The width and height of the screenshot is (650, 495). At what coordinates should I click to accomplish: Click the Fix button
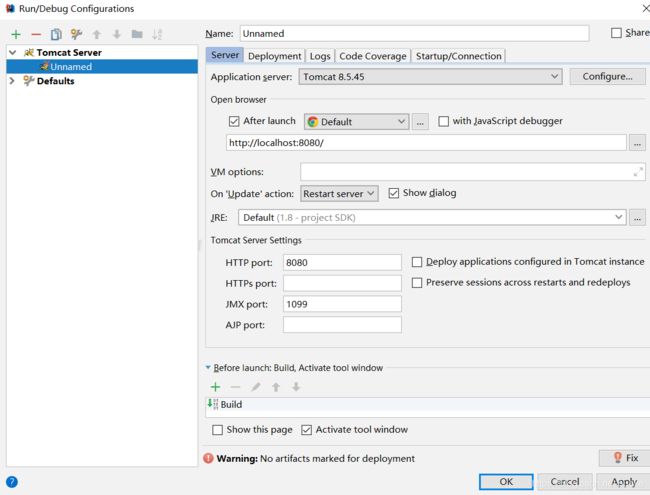click(625, 458)
